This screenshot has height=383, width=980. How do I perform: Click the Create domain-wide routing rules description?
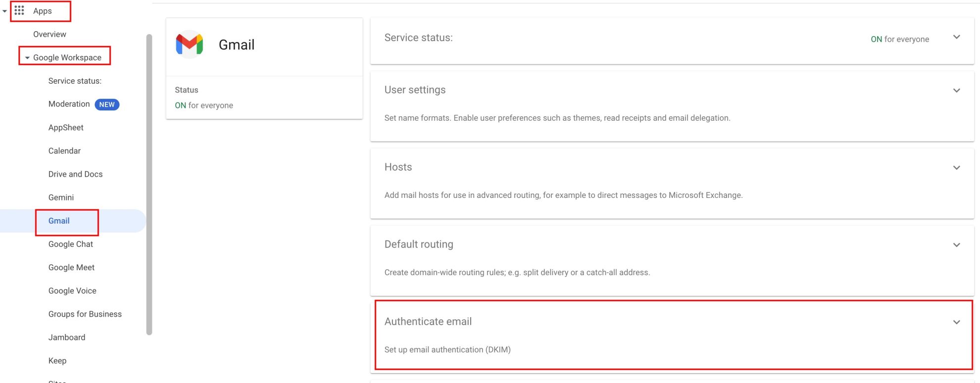pyautogui.click(x=517, y=272)
